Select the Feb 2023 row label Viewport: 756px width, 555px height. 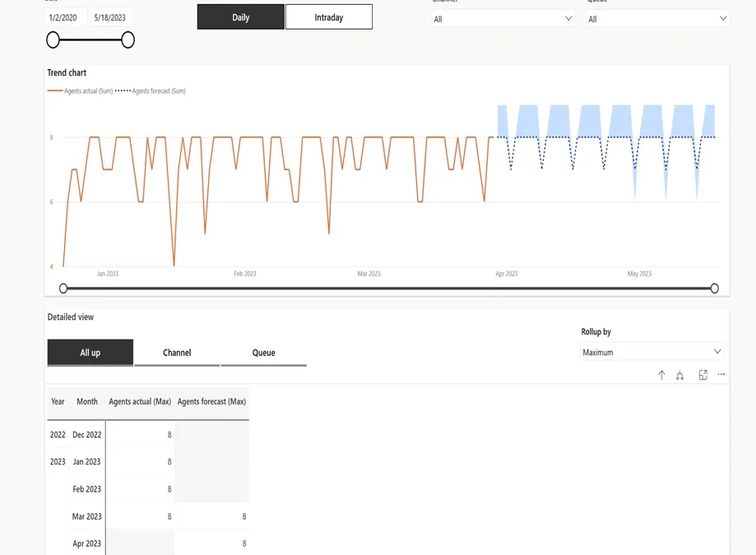[86, 489]
